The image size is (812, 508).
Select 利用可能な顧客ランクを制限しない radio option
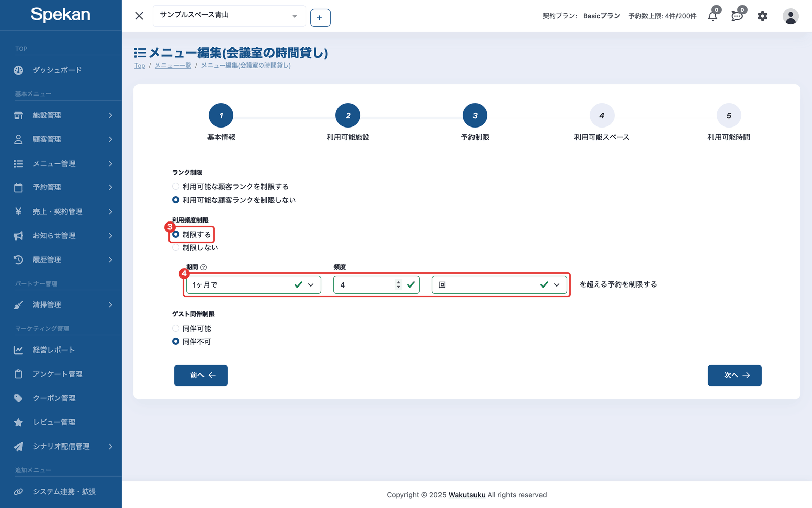click(x=176, y=200)
